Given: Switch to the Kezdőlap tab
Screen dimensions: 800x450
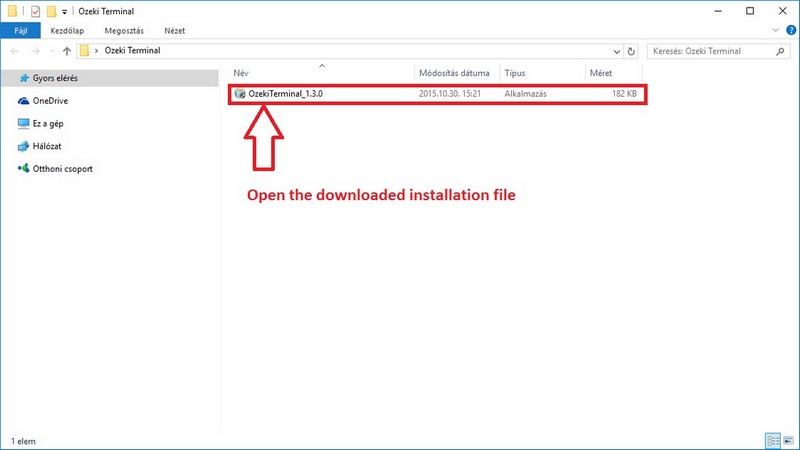Looking at the screenshot, I should point(67,31).
